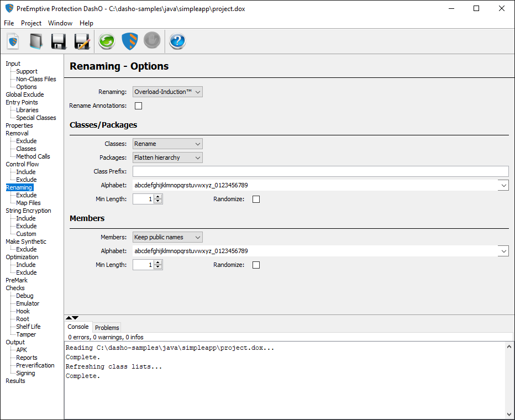Open the Packages Flatten hierarchy dropdown
The image size is (515, 420).
tap(167, 158)
